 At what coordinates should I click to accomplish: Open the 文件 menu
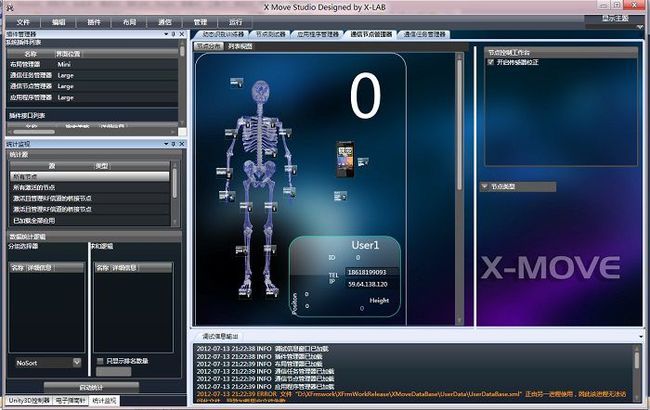tap(23, 22)
